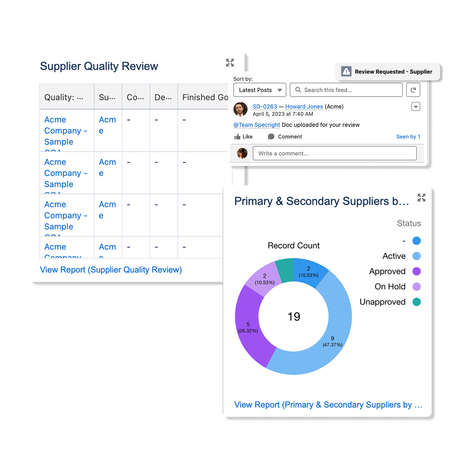Click the magnifier icon in the feed search box
The image size is (476, 457).
[298, 90]
